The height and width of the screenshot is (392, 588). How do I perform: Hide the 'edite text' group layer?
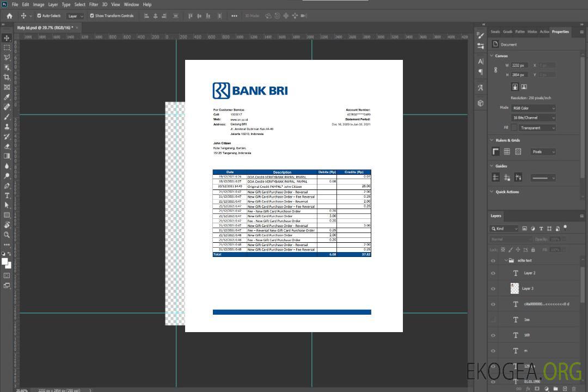[493, 261]
